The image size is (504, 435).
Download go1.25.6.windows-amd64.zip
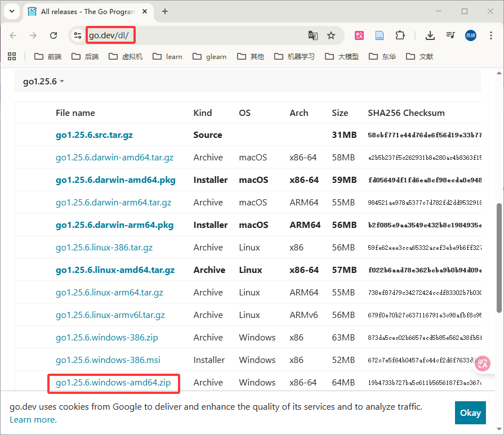(113, 383)
